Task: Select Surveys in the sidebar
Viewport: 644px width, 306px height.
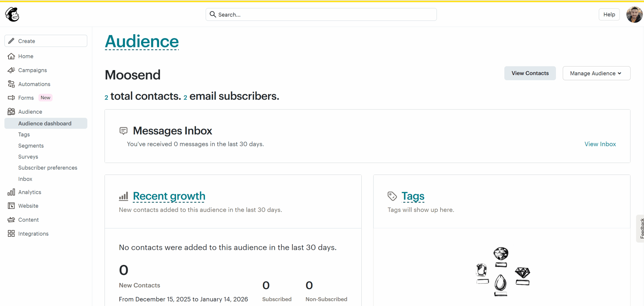Action: coord(28,157)
